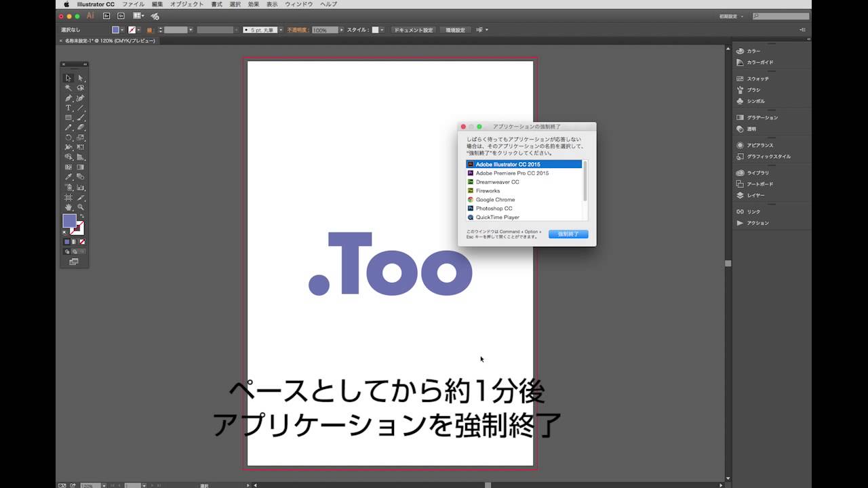Open the Apple menu

click(x=66, y=4)
